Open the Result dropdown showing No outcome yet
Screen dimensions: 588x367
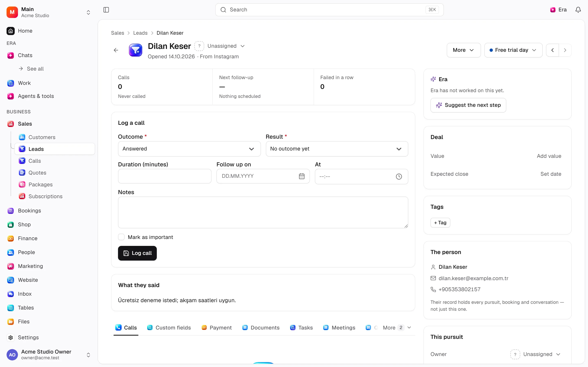point(337,149)
